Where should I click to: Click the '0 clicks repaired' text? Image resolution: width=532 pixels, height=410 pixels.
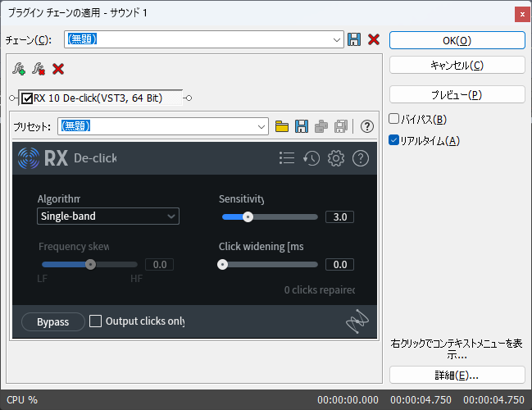click(x=319, y=290)
